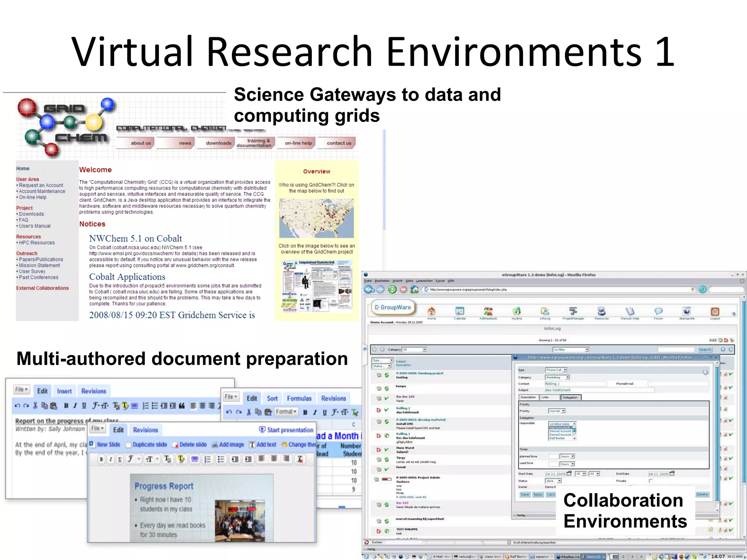The height and width of the screenshot is (560, 747).
Task: Click the Save button in InfoLog edit
Action: click(x=525, y=494)
